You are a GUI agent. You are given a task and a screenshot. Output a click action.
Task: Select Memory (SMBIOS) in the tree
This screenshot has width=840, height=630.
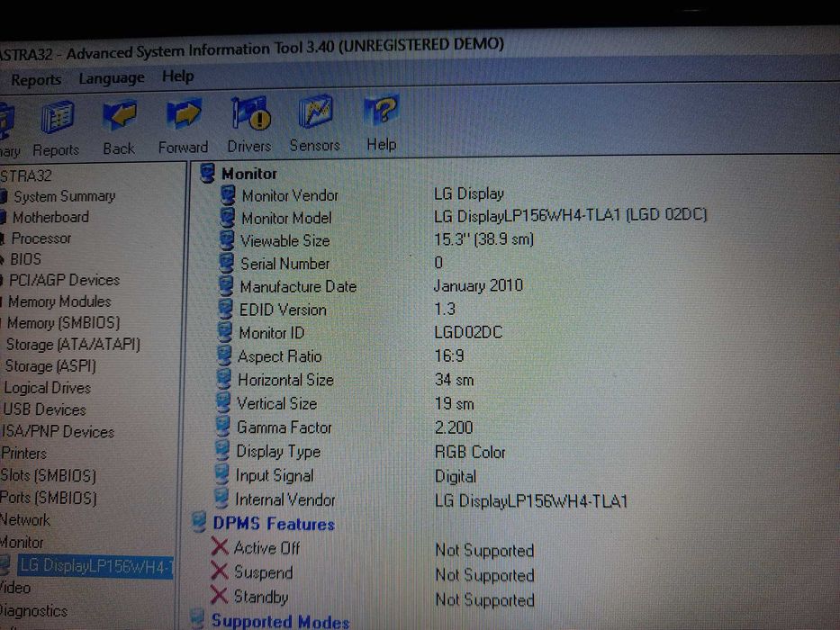[63, 323]
